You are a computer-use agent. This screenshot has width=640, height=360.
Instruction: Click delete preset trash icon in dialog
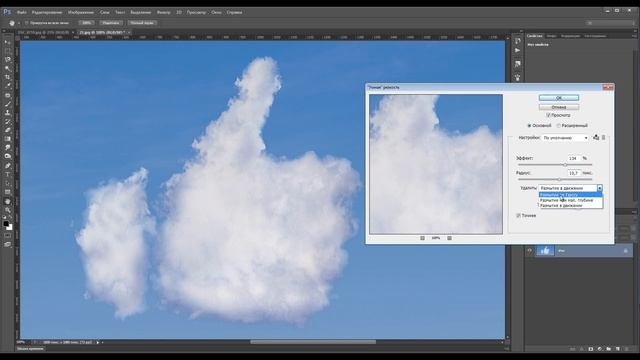(x=604, y=138)
